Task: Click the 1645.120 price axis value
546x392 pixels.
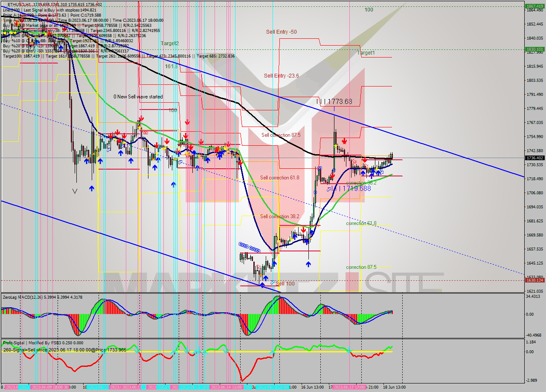Action: pyautogui.click(x=534, y=263)
